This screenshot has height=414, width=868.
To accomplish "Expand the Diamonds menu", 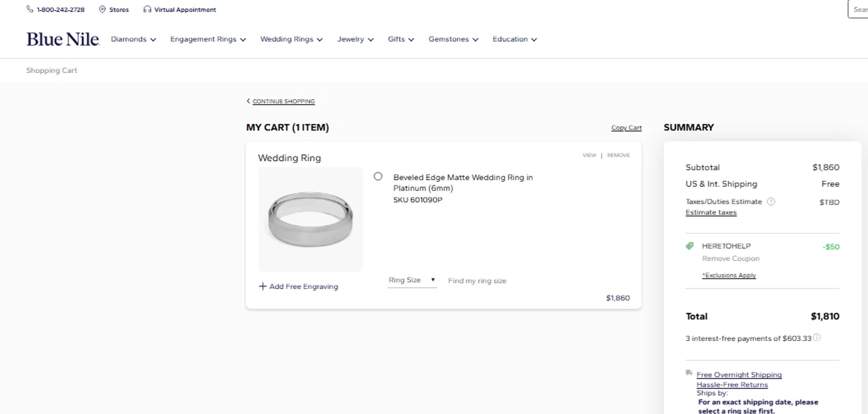I will pos(134,39).
